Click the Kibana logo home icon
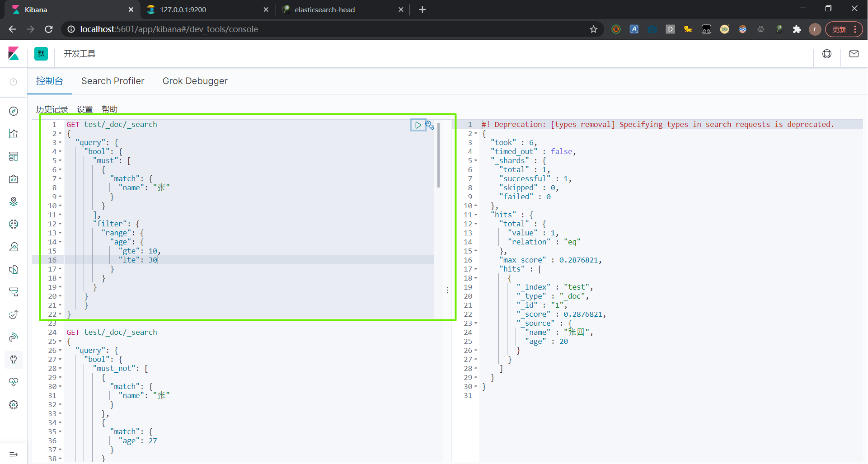 14,54
